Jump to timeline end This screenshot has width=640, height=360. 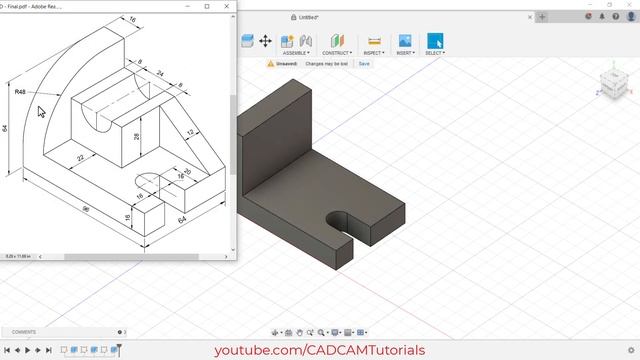[49, 350]
